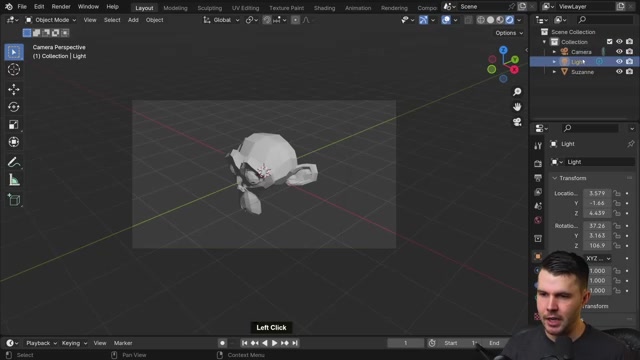Select the Measure tool

(14, 180)
